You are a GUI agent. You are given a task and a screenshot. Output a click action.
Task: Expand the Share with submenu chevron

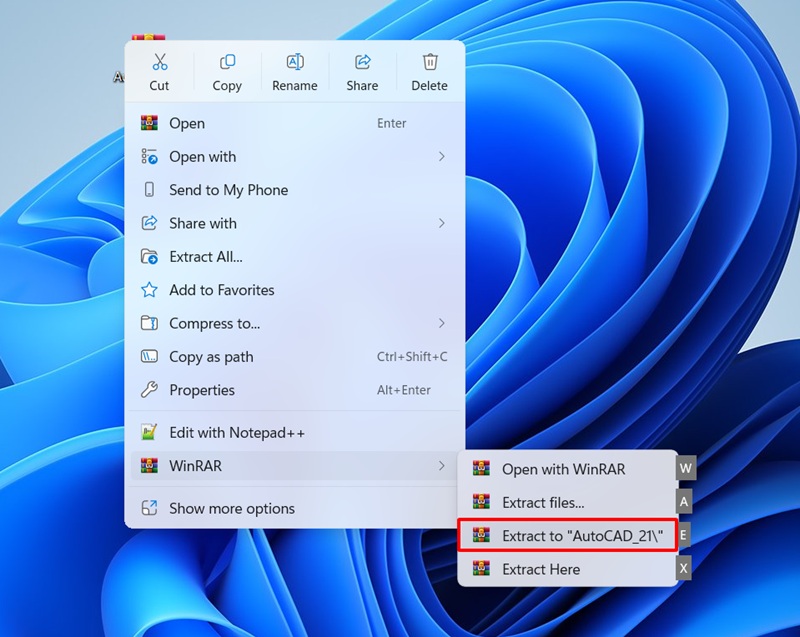[x=441, y=223]
